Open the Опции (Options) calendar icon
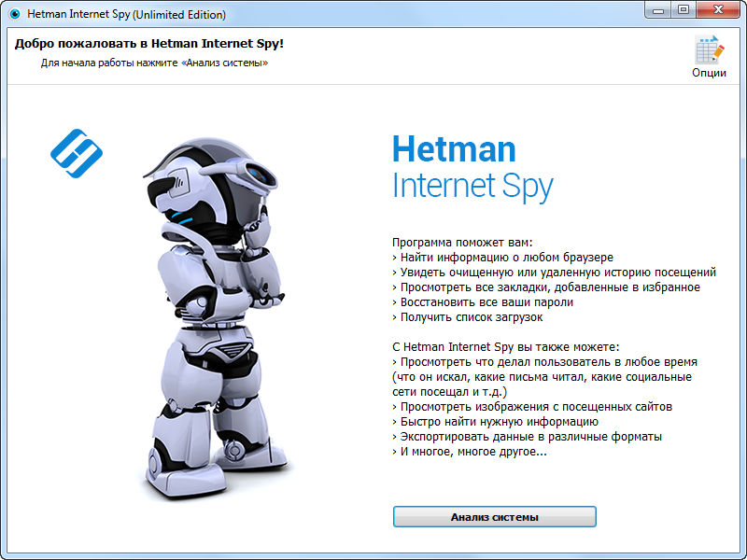747x560 pixels. 709,49
